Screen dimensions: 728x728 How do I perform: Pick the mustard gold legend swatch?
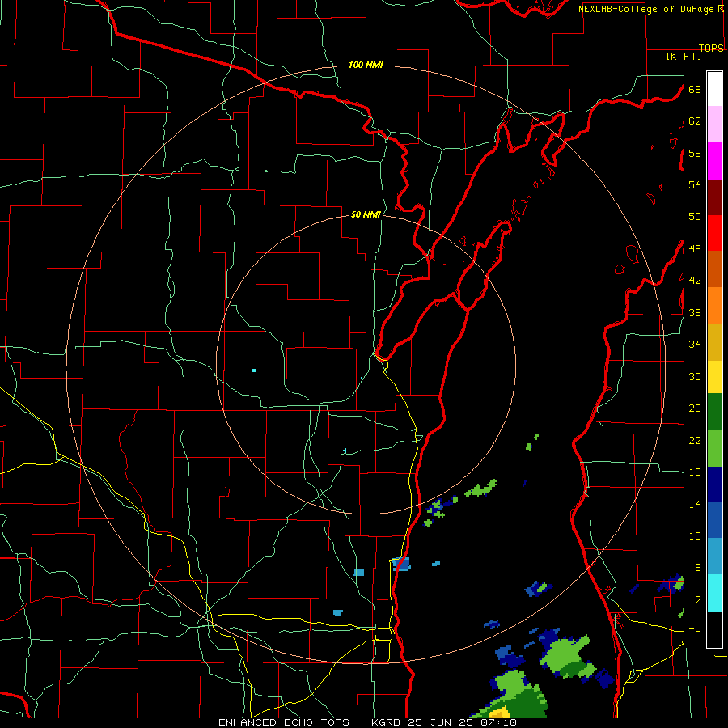714,342
